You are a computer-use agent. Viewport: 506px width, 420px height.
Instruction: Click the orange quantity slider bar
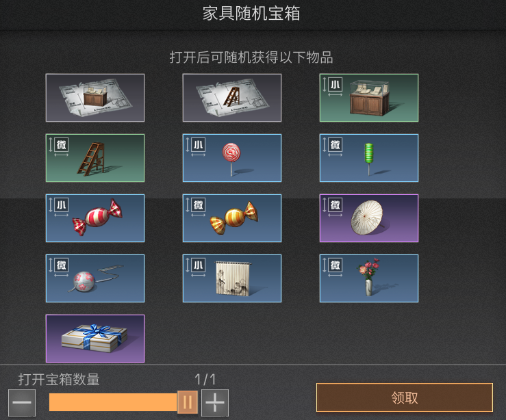click(x=113, y=402)
